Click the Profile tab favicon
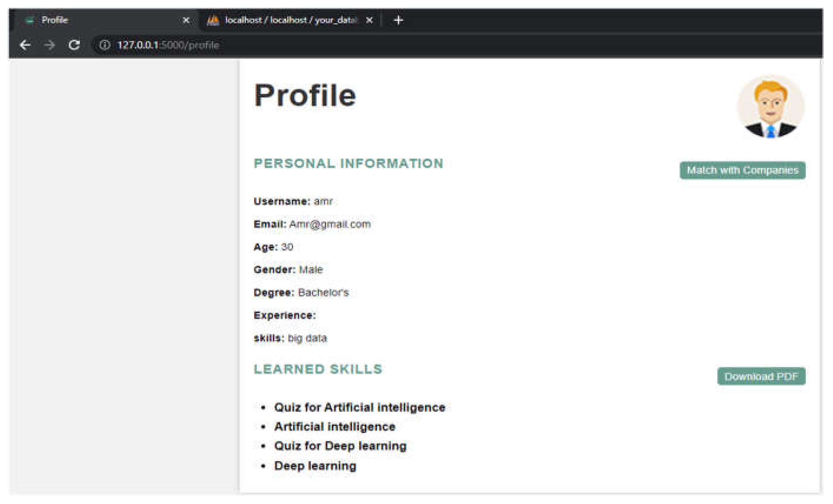The image size is (833, 504). [30, 20]
